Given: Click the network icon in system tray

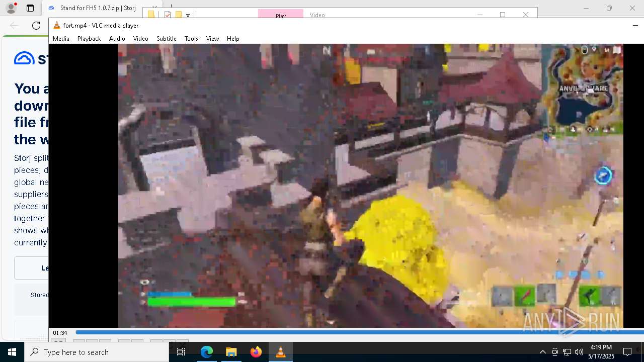Looking at the screenshot, I should coord(567,352).
